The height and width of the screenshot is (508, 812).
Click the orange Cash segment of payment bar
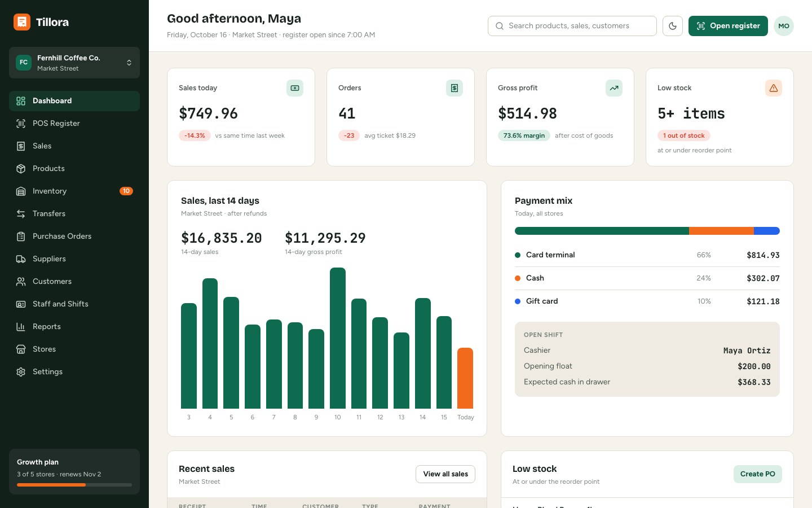click(x=721, y=231)
